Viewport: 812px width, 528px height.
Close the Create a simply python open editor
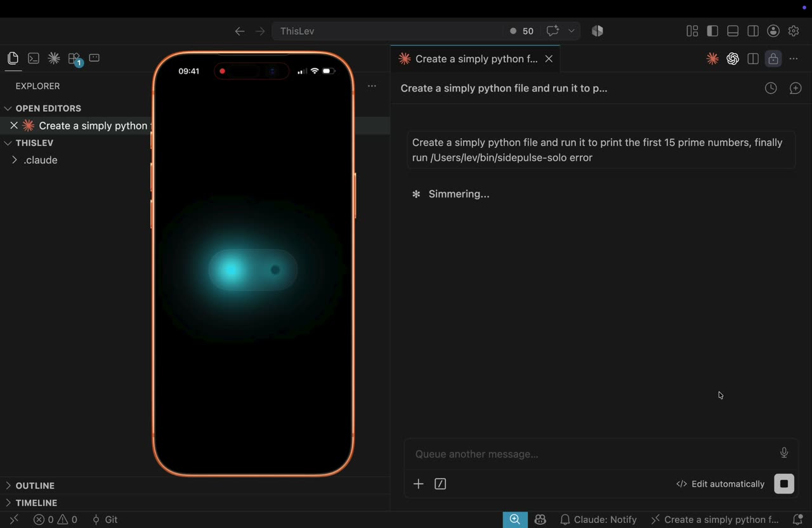point(14,126)
